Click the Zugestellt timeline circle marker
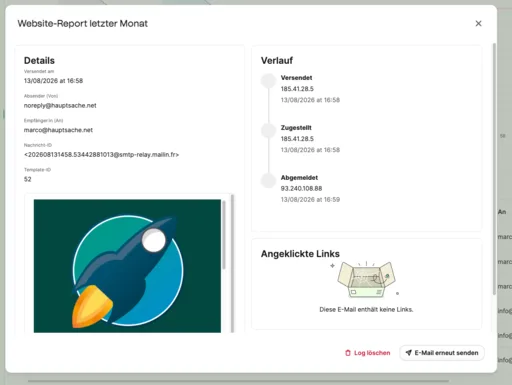The height and width of the screenshot is (385, 512). coord(268,130)
